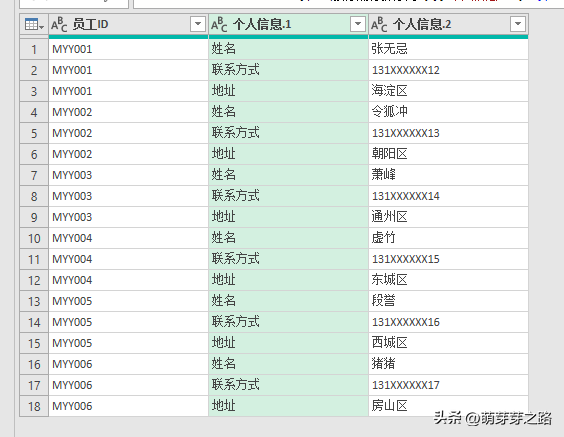564x437 pixels.
Task: Select the 个人信息.1 column header
Action: pyautogui.click(x=288, y=24)
